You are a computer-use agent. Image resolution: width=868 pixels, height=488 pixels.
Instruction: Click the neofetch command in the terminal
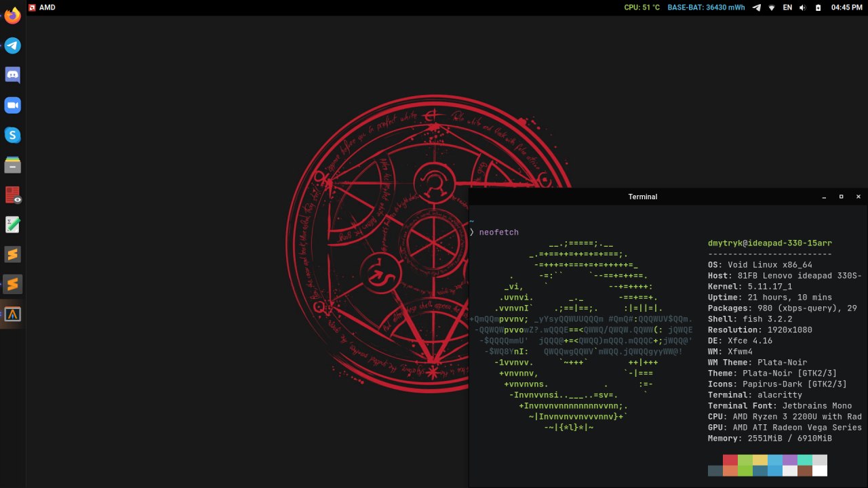click(x=498, y=232)
